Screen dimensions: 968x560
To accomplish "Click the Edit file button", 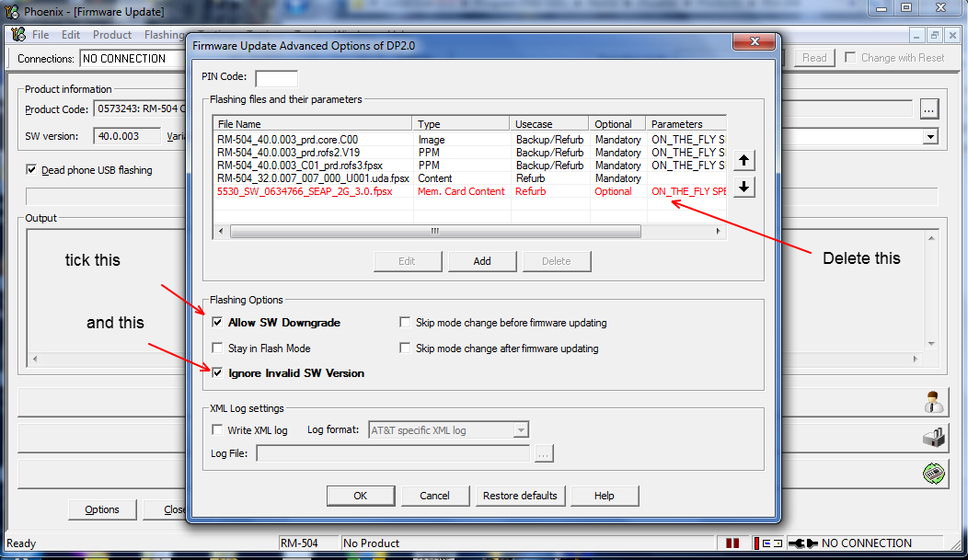I will click(x=407, y=261).
